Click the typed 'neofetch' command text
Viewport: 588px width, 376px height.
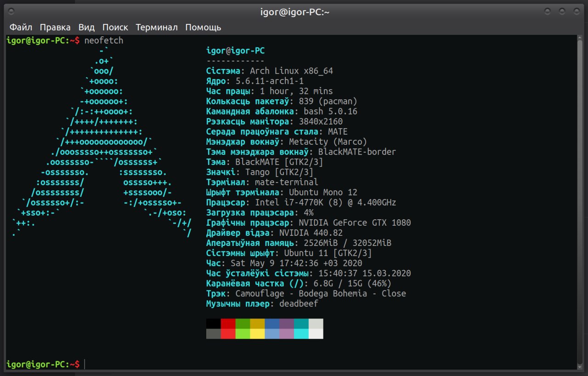pos(104,40)
